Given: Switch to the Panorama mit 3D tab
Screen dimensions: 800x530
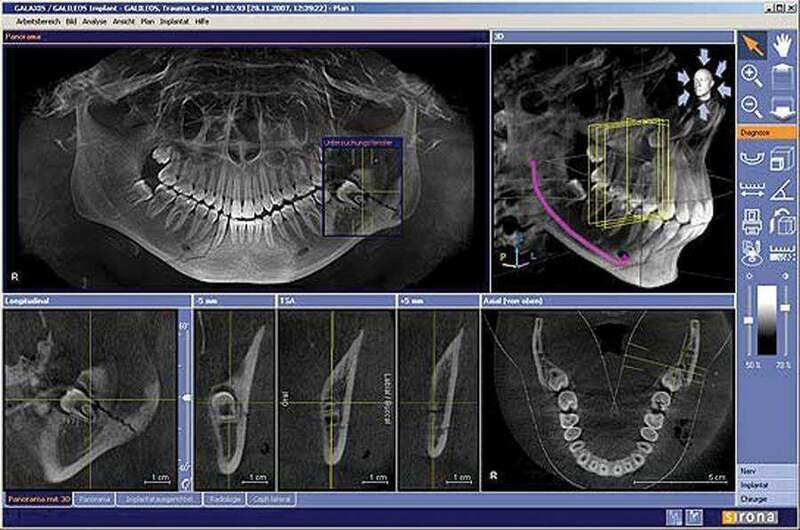Looking at the screenshot, I should (x=39, y=499).
